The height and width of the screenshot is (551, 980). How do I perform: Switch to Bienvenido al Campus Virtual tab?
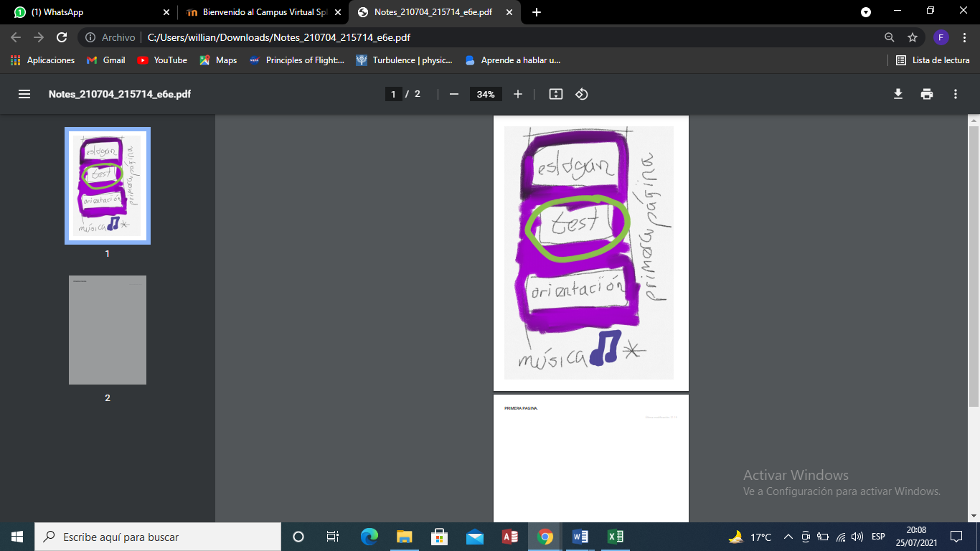click(262, 12)
